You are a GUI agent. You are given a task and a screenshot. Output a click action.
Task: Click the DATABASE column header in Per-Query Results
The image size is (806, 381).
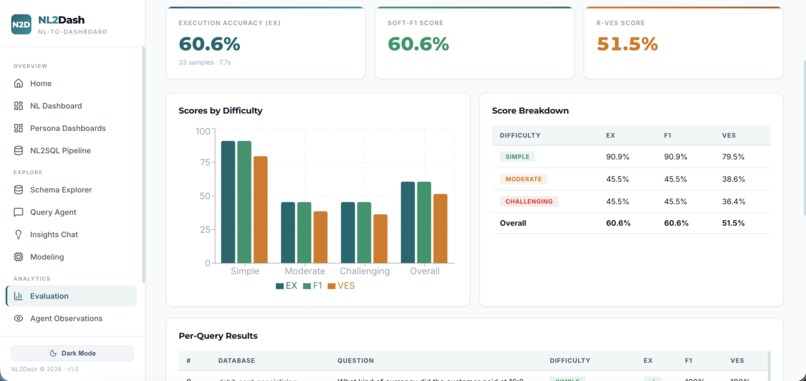click(236, 361)
